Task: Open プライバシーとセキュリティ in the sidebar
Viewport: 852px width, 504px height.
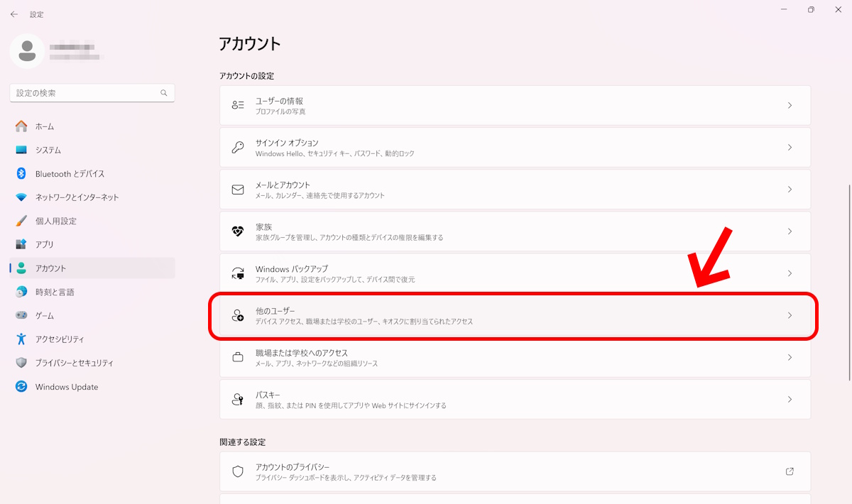Action: [74, 363]
